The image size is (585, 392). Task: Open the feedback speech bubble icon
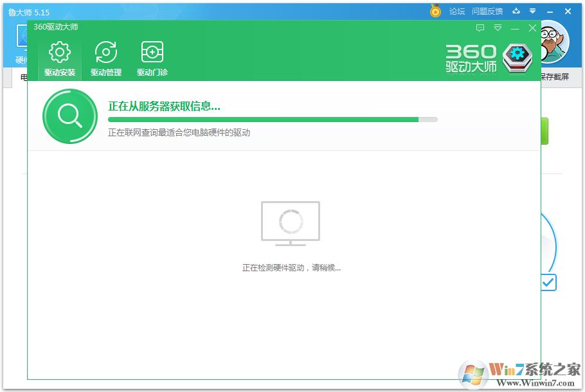pyautogui.click(x=480, y=28)
